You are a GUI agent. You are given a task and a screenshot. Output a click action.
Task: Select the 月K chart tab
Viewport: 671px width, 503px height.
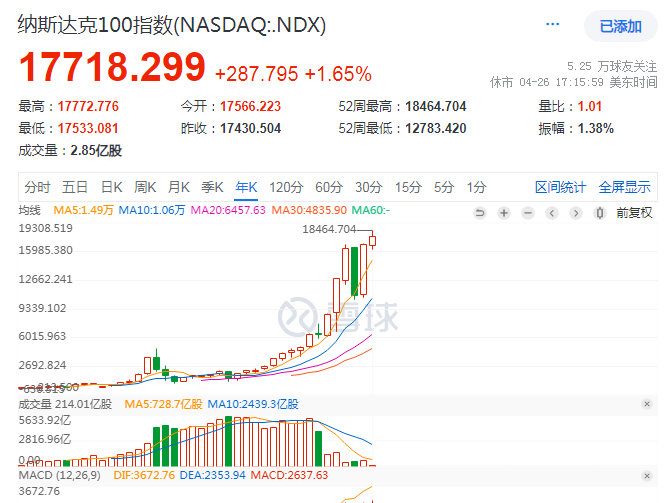pyautogui.click(x=178, y=187)
